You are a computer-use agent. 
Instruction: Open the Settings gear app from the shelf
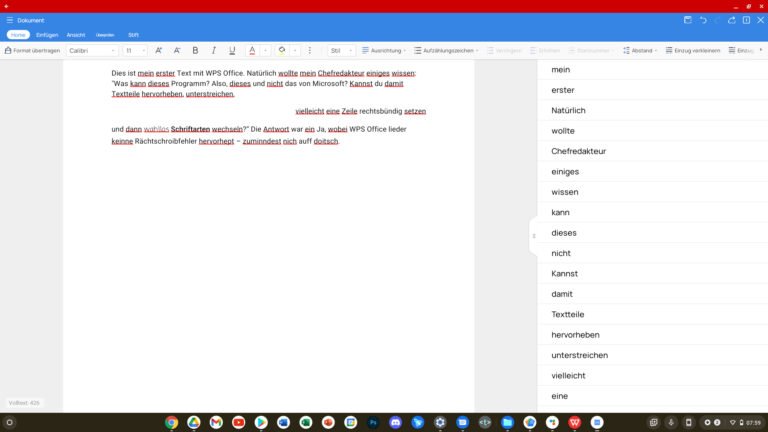point(440,422)
